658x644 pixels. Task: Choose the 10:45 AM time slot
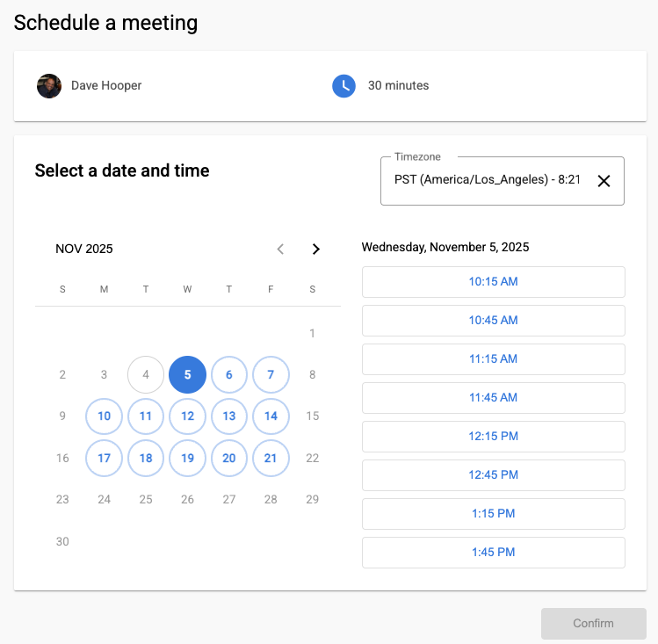coord(493,321)
